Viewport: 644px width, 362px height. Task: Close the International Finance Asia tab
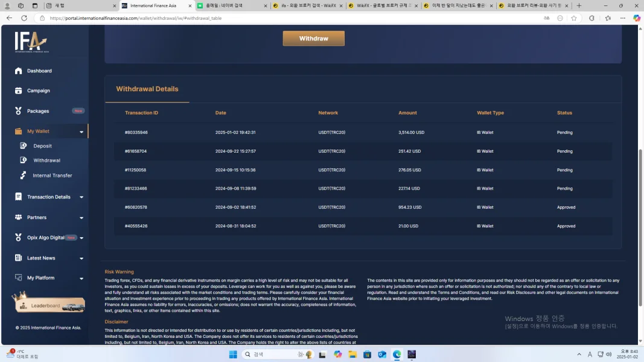(190, 6)
